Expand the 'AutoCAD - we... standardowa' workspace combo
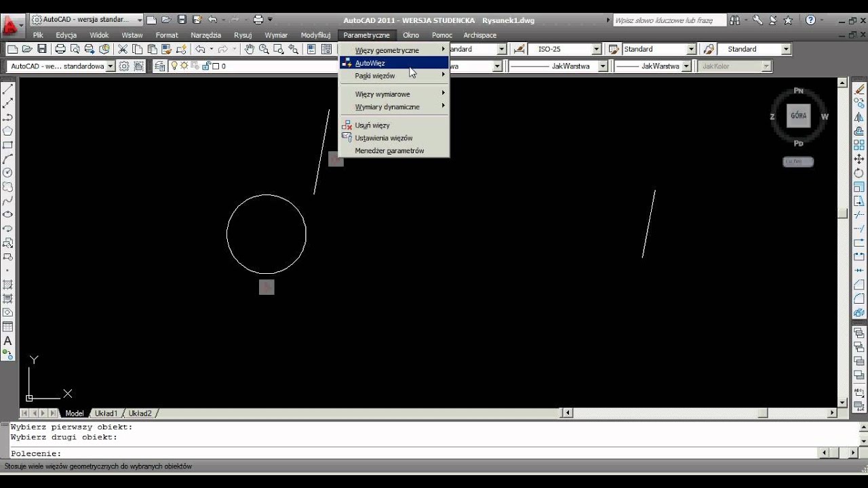Viewport: 868px width, 488px height. 111,66
